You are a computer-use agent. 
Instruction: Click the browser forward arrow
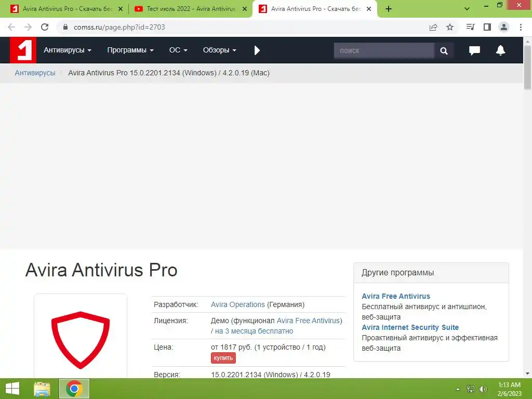(x=28, y=27)
